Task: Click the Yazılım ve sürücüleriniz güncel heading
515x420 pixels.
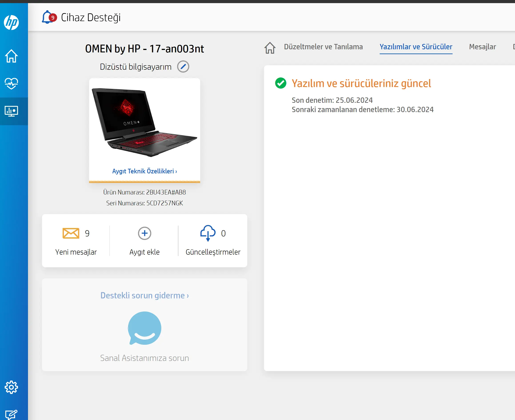Action: pyautogui.click(x=361, y=83)
